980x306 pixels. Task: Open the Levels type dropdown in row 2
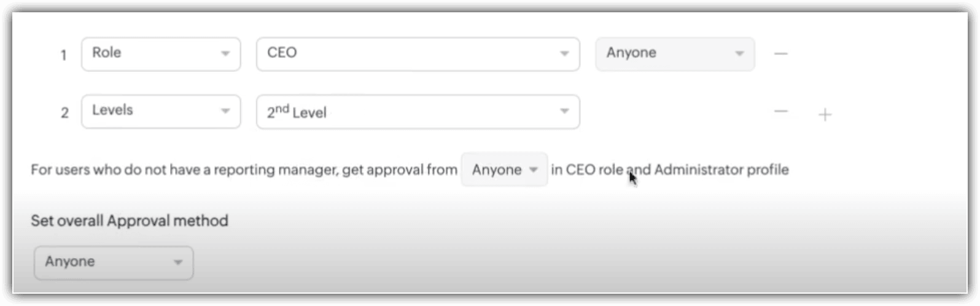[x=161, y=111]
